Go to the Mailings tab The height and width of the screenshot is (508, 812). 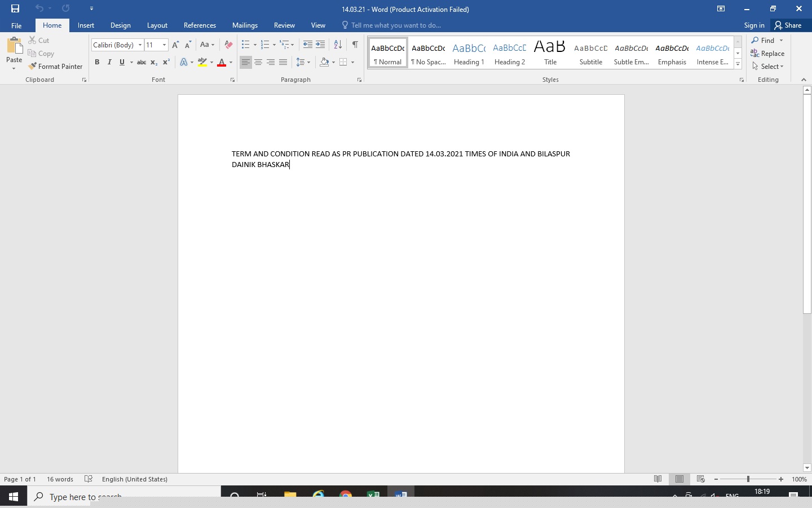245,25
